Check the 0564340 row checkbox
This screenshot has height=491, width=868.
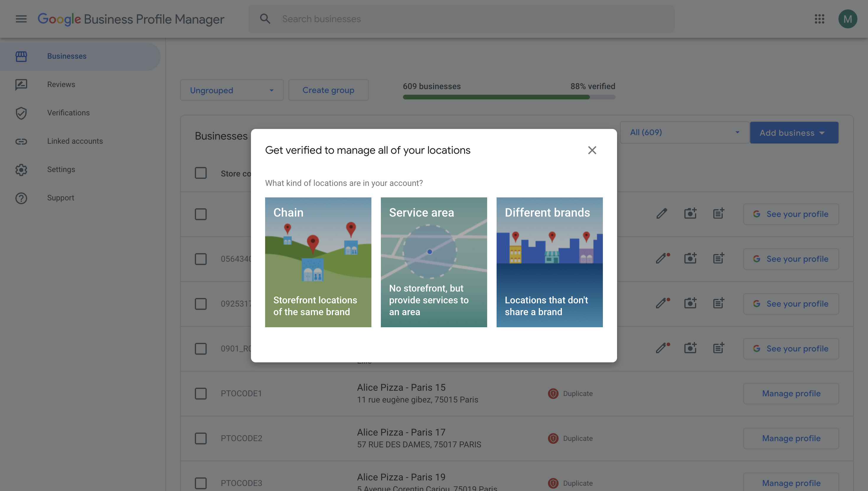point(201,259)
